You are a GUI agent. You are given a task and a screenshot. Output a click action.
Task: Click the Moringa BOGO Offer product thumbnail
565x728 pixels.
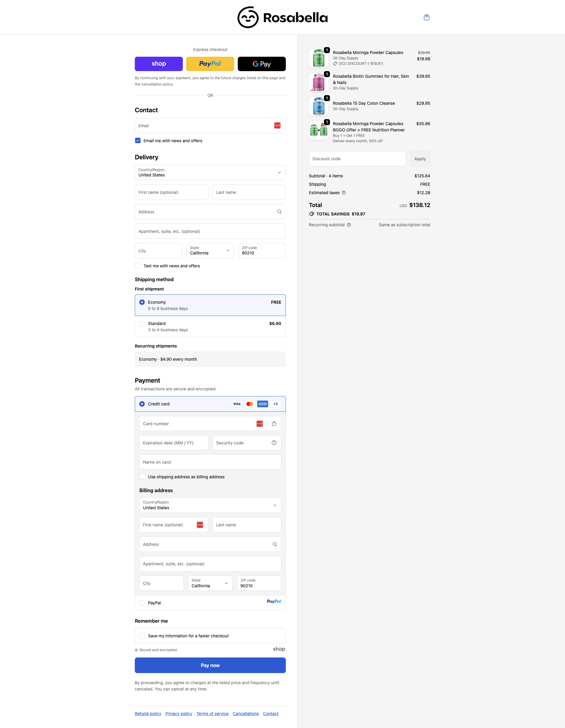[319, 130]
